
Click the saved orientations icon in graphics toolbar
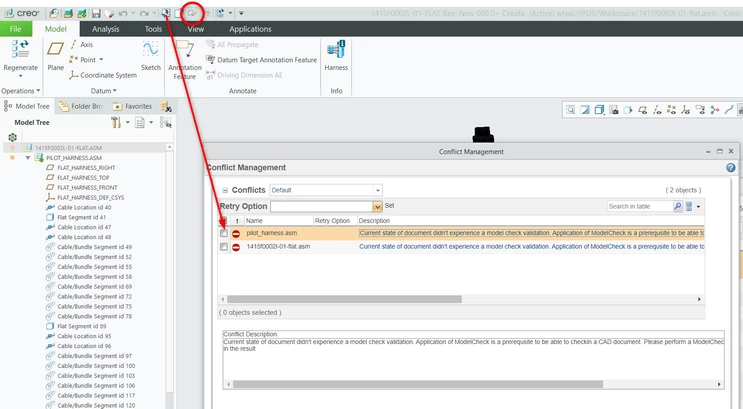[x=614, y=110]
